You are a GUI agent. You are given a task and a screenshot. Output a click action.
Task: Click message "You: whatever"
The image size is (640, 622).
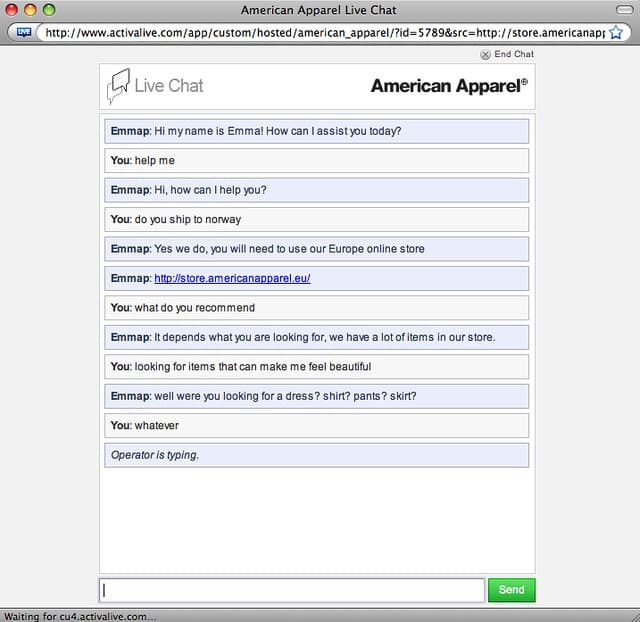(x=316, y=426)
